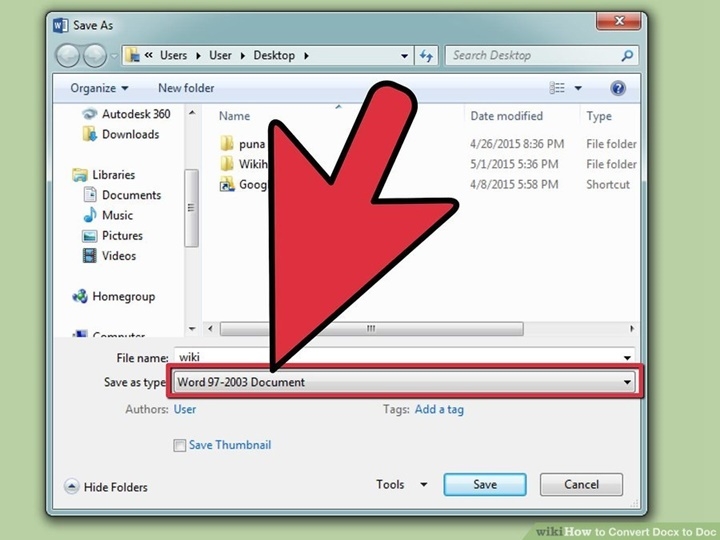The width and height of the screenshot is (720, 540).
Task: Click Desktop in the address path
Action: click(274, 56)
